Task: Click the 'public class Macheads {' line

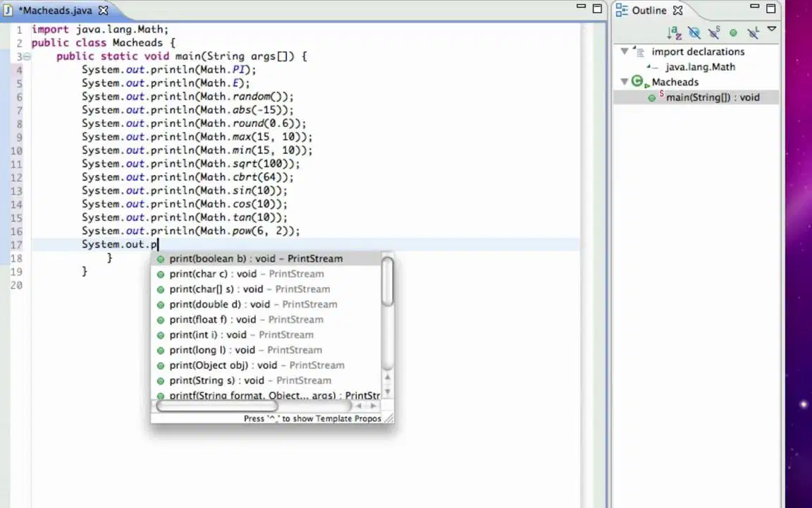Action: pyautogui.click(x=103, y=43)
